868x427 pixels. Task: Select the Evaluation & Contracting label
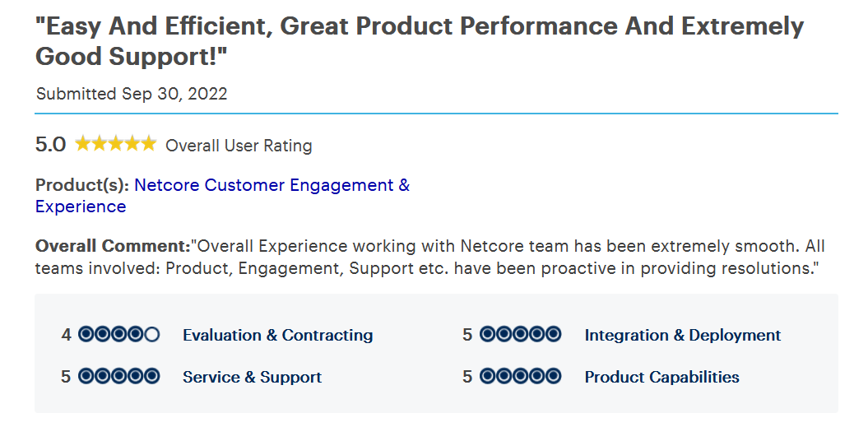click(278, 335)
